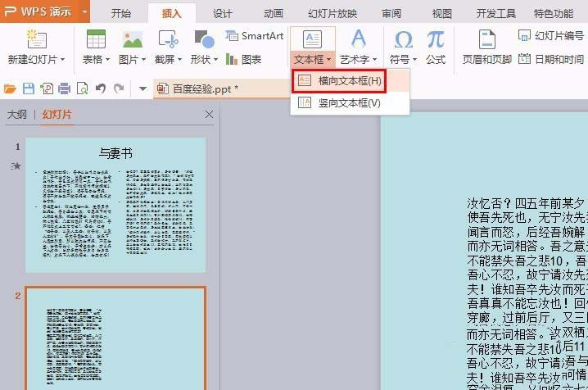This screenshot has width=588, height=390.
Task: Click the Undo arrow icon
Action: click(100, 88)
